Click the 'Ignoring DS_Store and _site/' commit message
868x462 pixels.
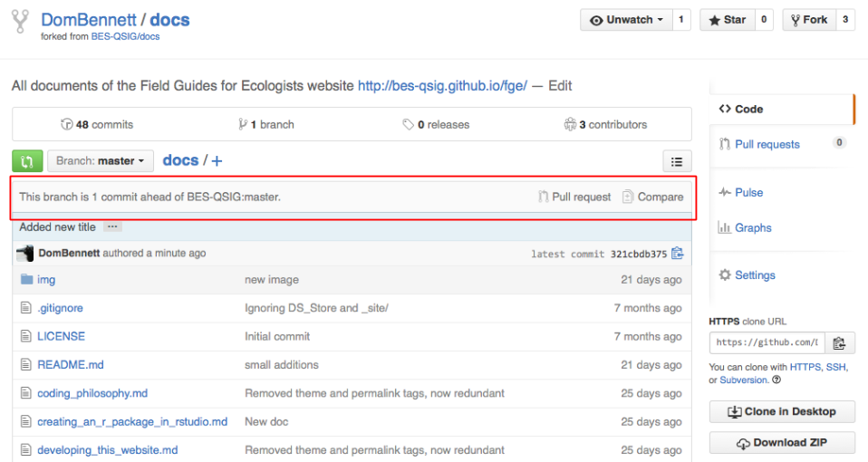click(316, 308)
